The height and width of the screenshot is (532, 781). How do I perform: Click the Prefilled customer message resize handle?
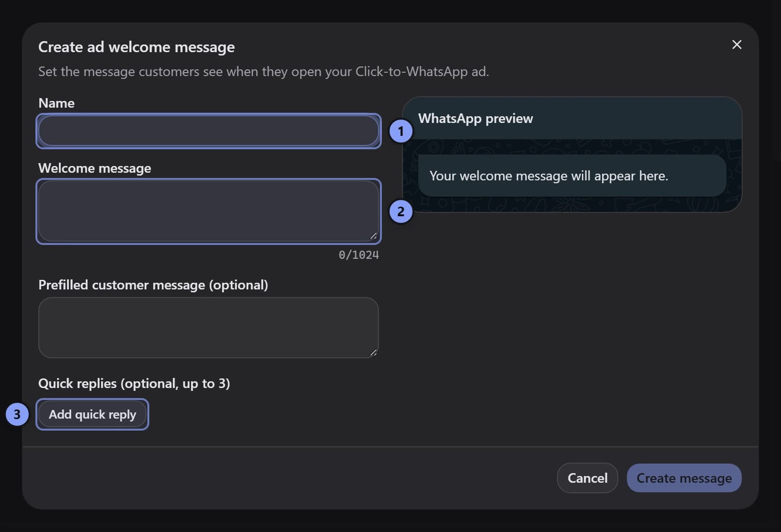click(373, 353)
